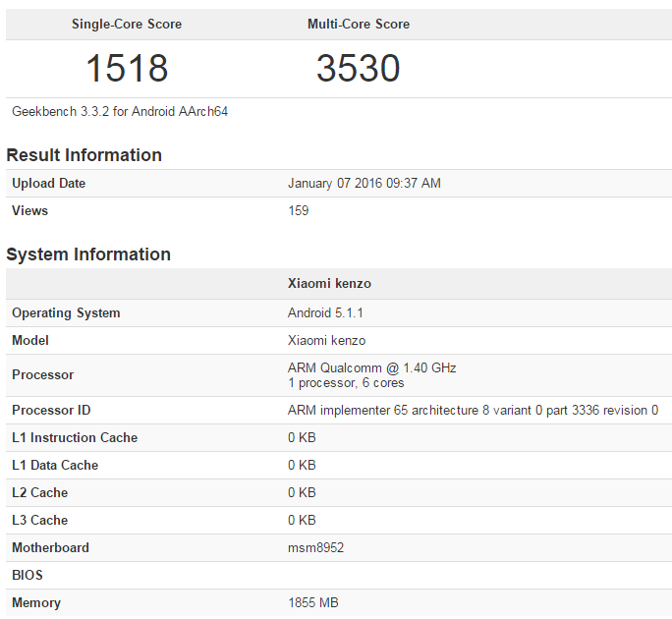Click the msm8952 motherboard value
Image resolution: width=672 pixels, height=619 pixels.
pos(315,548)
